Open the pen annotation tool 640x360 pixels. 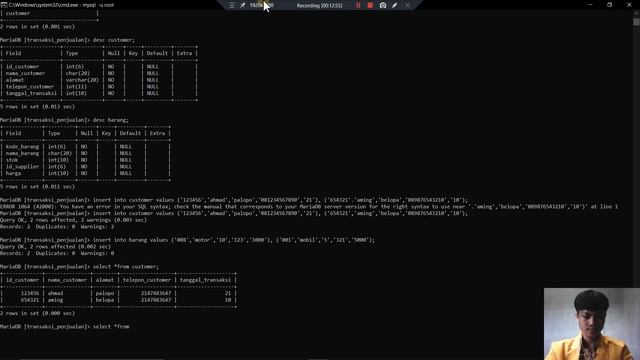[394, 5]
